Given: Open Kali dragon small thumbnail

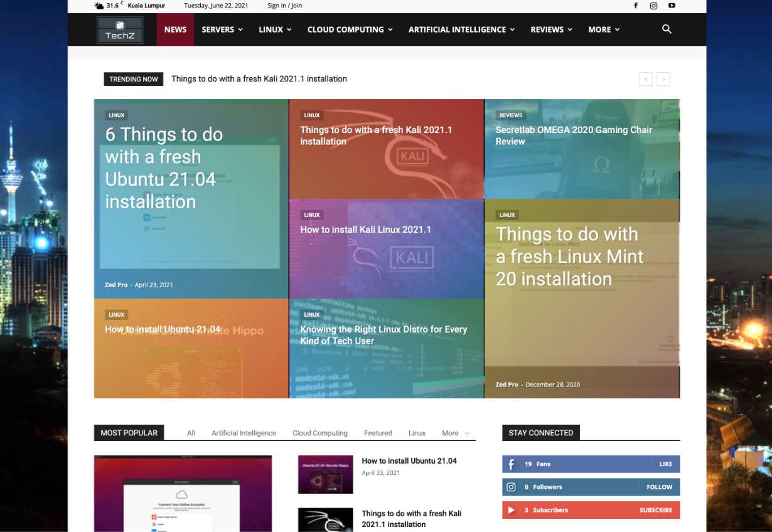Looking at the screenshot, I should [x=325, y=520].
